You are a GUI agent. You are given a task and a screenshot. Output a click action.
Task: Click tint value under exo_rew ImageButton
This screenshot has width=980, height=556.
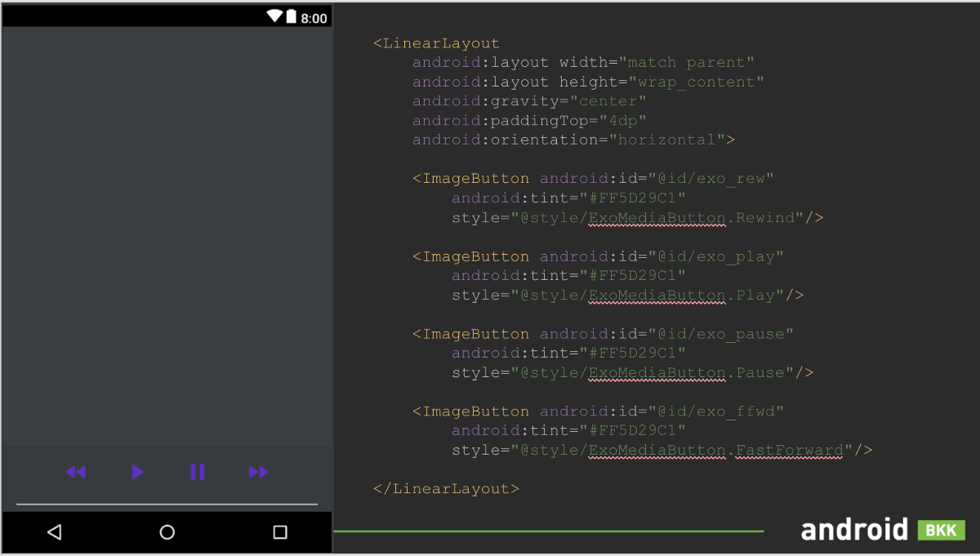tap(633, 198)
